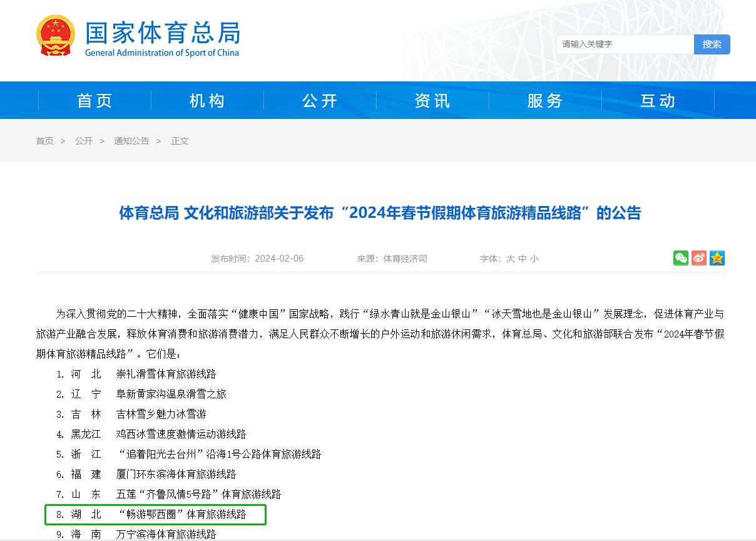Select the 河北 崇礼滑雪体育旅游线路 row
This screenshot has height=541, width=756.
pyautogui.click(x=136, y=374)
